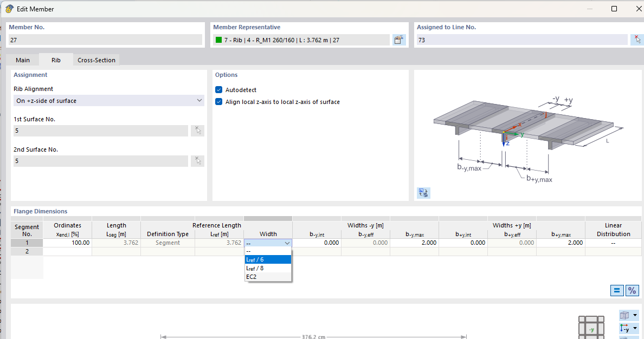Screen dimensions: 644x339
Task: Open the -y axis view direction dropdown
Action: tap(629, 329)
